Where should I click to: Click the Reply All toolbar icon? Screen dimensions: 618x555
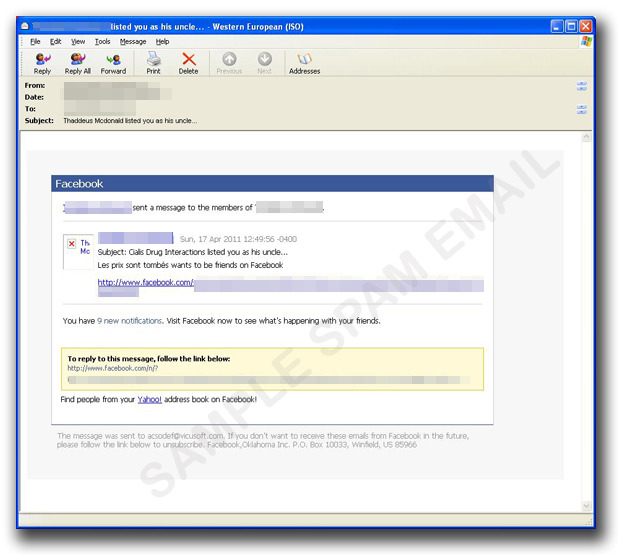pos(78,63)
